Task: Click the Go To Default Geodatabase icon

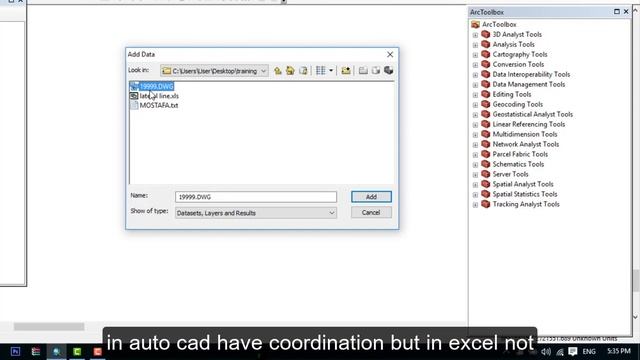Action: pos(303,71)
